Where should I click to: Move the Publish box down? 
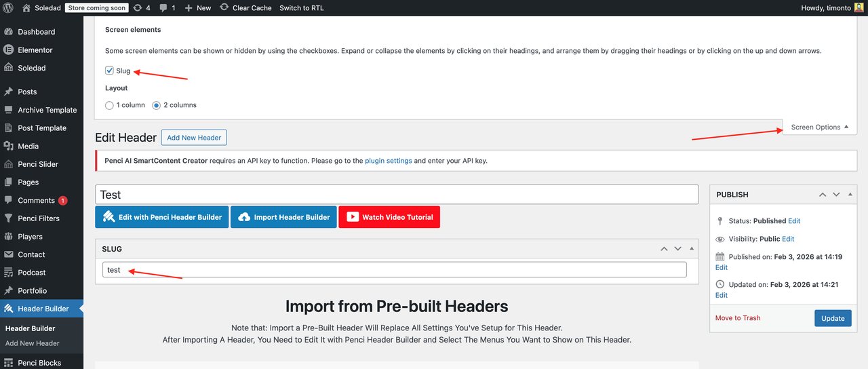(x=836, y=194)
